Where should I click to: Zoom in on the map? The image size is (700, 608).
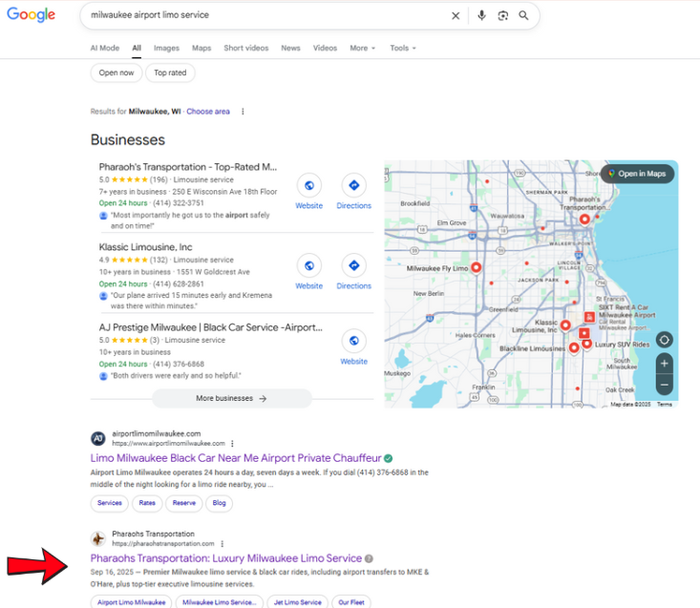pos(665,364)
